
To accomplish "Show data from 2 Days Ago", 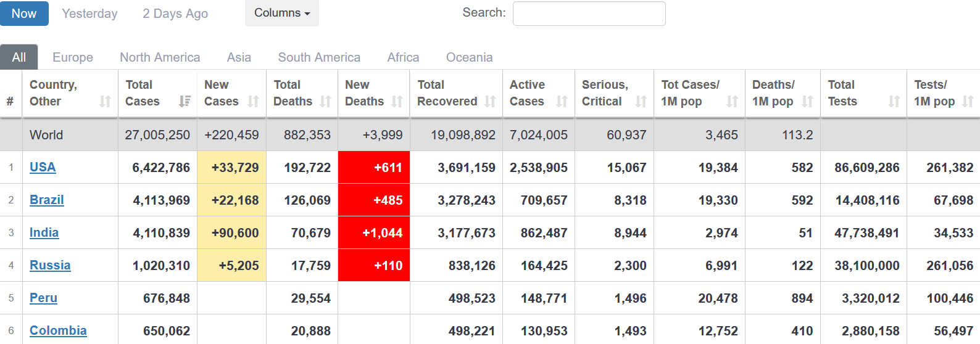I will tap(175, 14).
